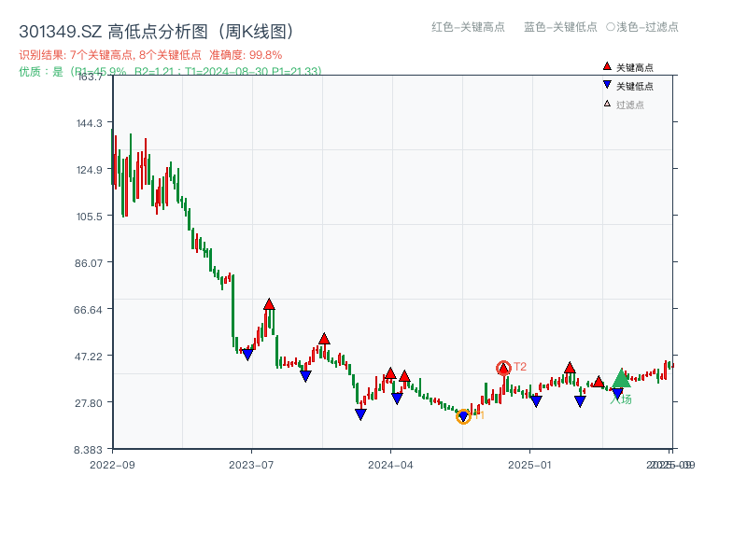Viewport: 747px width, 560px height.
Task: Click the red key-high marker right after 入场
Action: coord(599,383)
